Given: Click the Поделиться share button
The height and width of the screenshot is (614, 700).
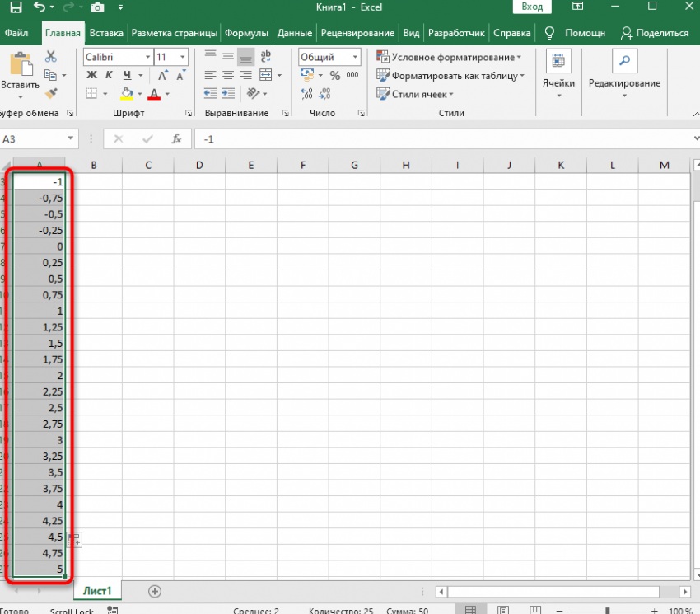Looking at the screenshot, I should 656,34.
